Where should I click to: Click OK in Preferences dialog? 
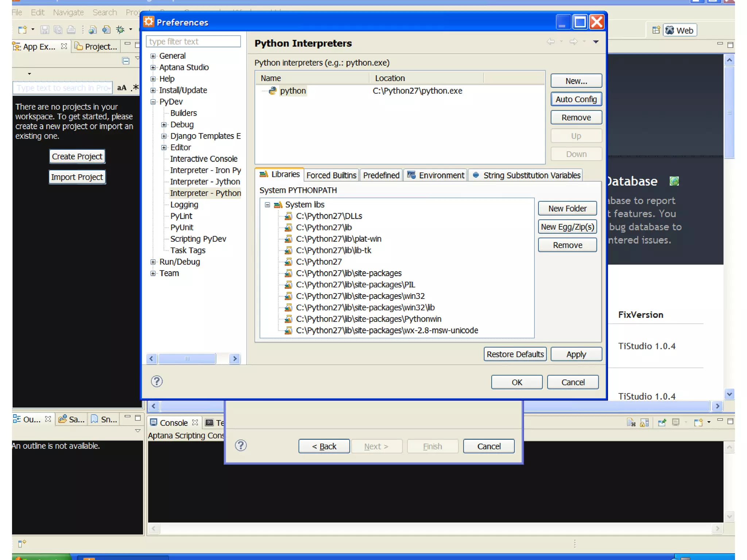point(516,382)
